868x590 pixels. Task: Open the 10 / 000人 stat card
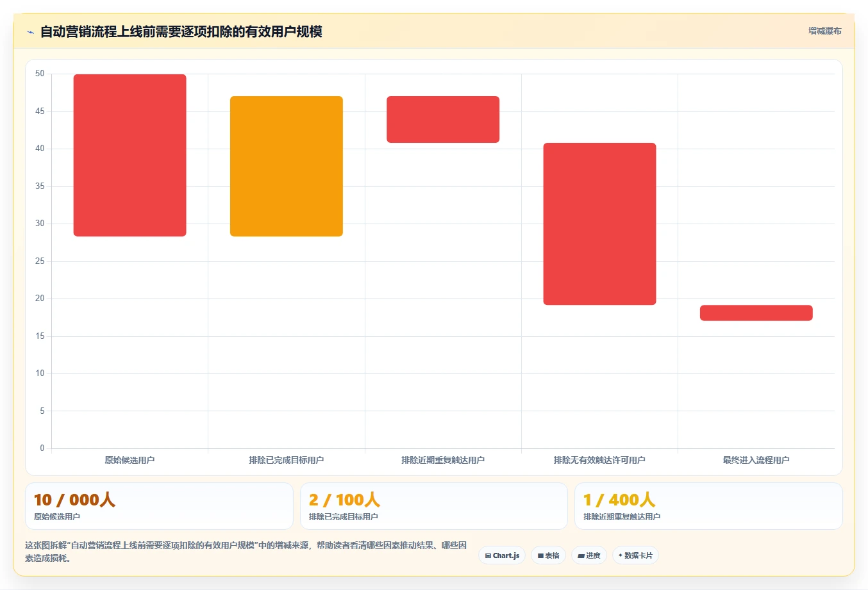(159, 506)
